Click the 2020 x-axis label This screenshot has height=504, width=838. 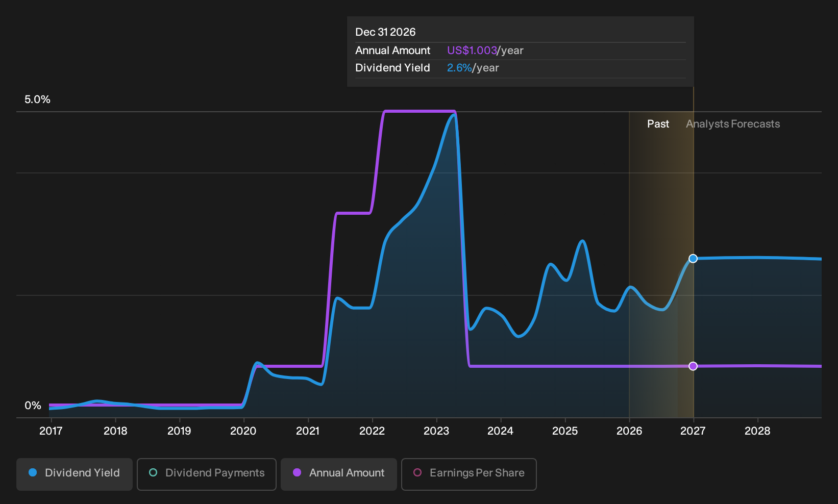(243, 431)
